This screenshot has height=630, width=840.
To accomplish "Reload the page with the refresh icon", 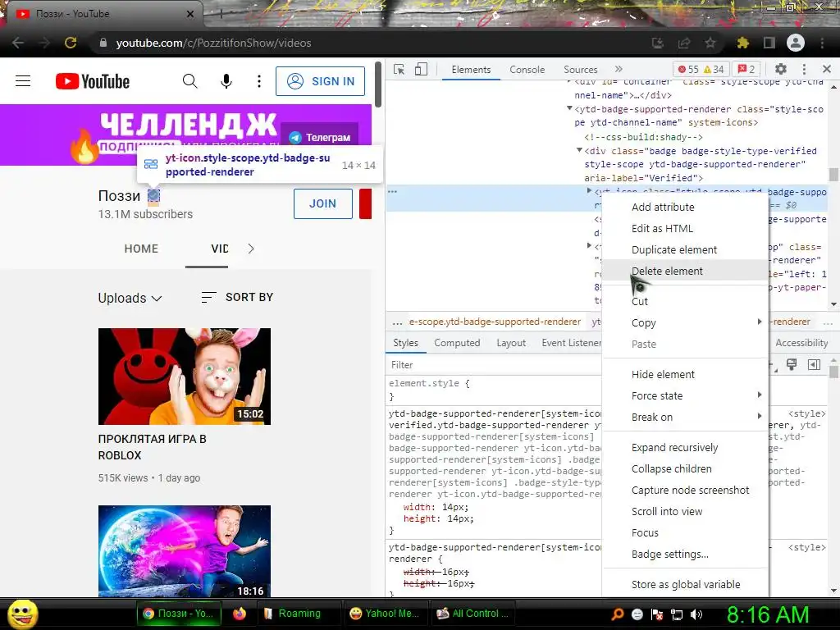I will [x=71, y=43].
